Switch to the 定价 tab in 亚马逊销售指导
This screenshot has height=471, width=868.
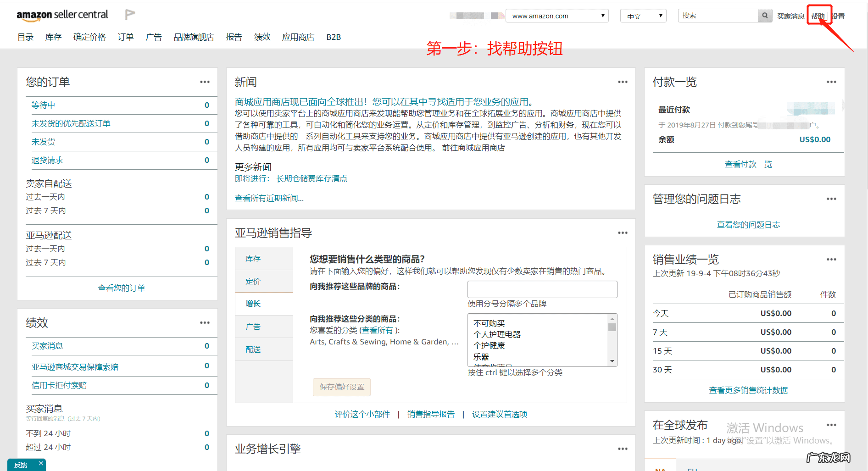[253, 281]
